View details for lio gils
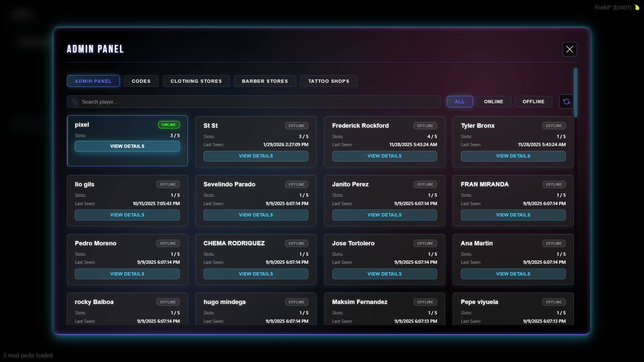This screenshot has width=644, height=362. point(127,215)
